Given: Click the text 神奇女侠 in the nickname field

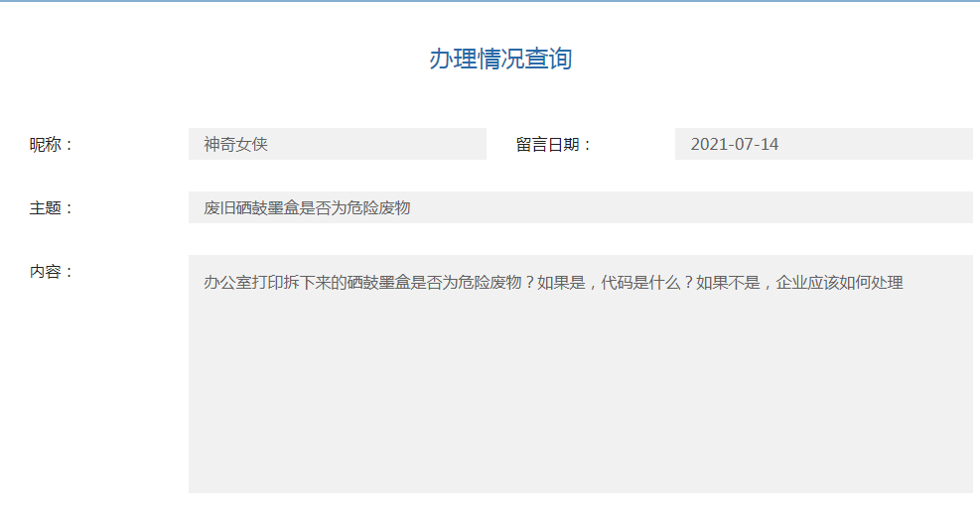Looking at the screenshot, I should point(236,145).
